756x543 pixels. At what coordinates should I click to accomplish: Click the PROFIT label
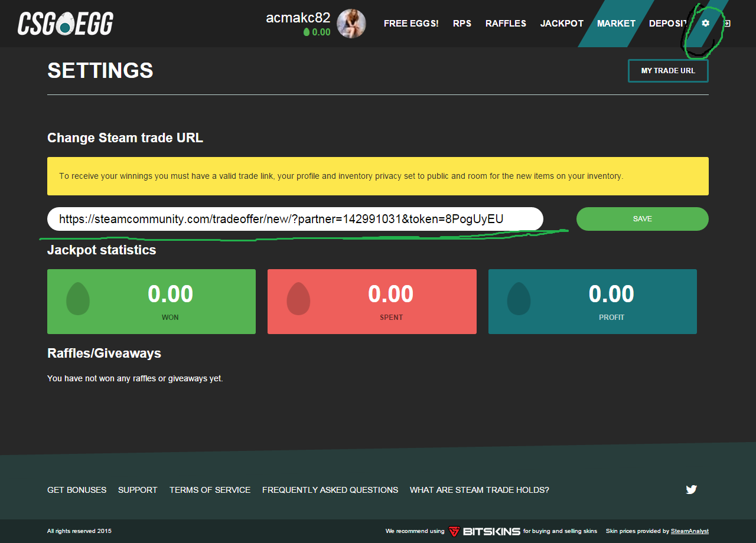[x=611, y=318]
